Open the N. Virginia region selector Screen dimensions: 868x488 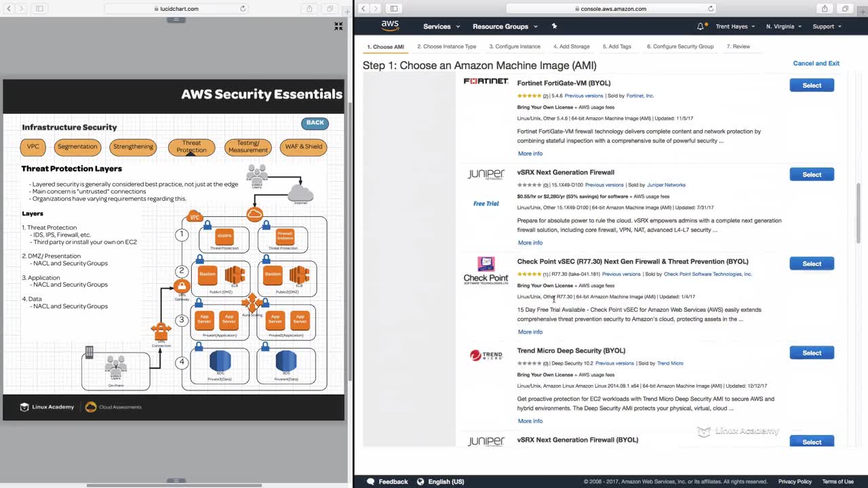(784, 26)
